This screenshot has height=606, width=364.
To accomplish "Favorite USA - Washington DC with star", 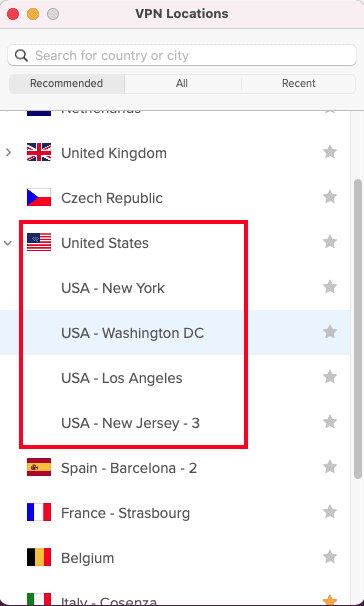I will click(330, 332).
